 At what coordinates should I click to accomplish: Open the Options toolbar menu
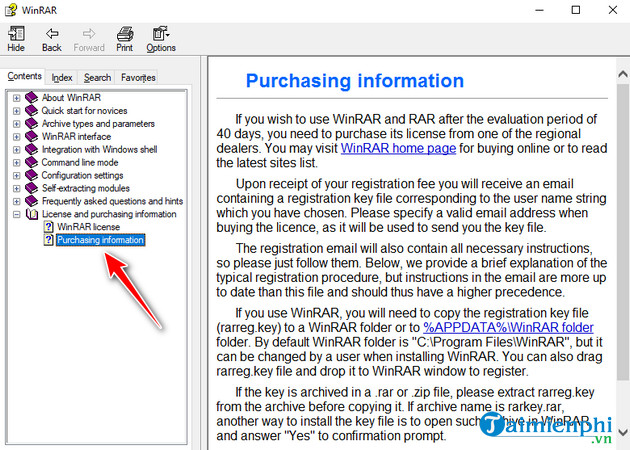pos(161,39)
